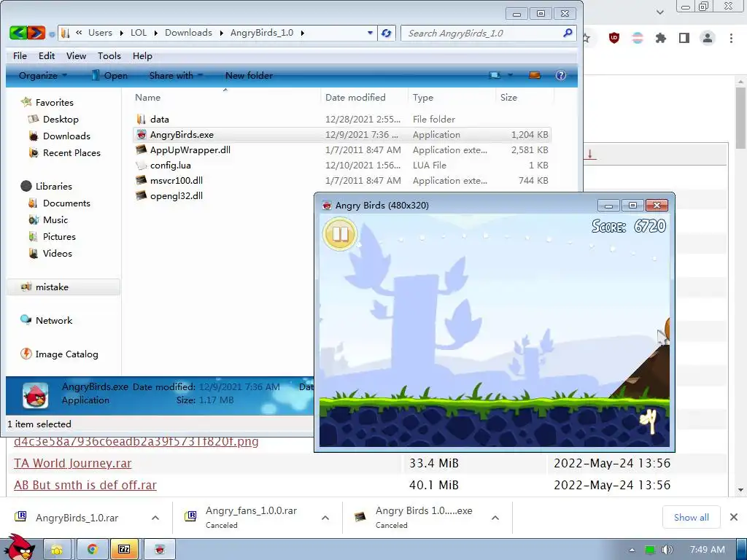
Task: Expand Angry_fans_1.0.0.rar download options chevron
Action: 325,518
